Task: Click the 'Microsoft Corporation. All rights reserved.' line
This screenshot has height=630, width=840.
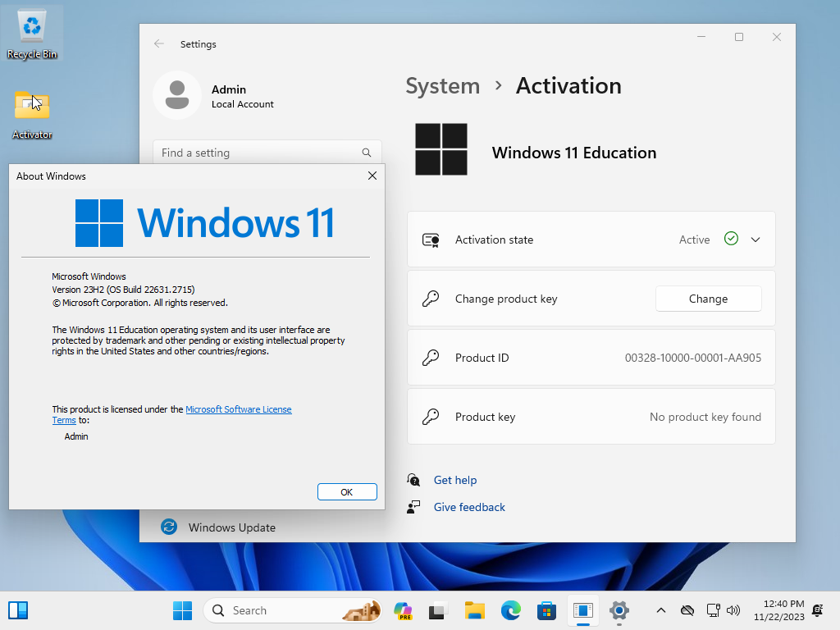Action: [139, 303]
